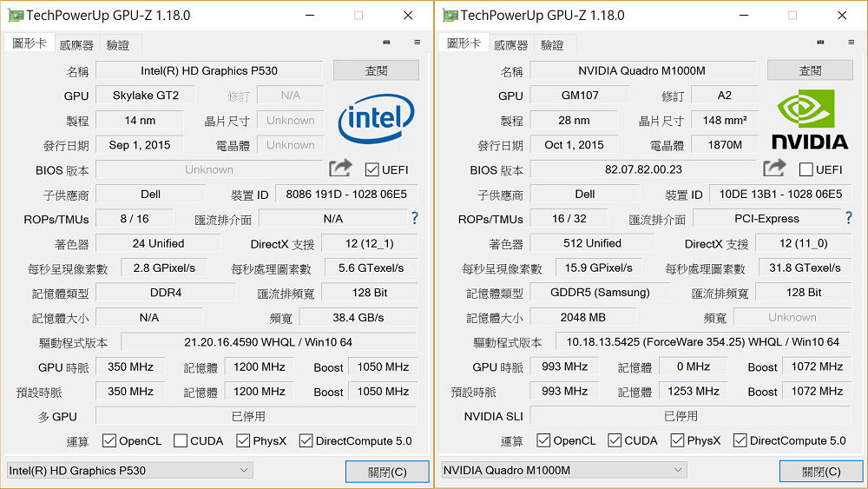Toggle DirectCompute 5.0 checkbox in NVIDIA window
868x489 pixels.
(x=740, y=441)
